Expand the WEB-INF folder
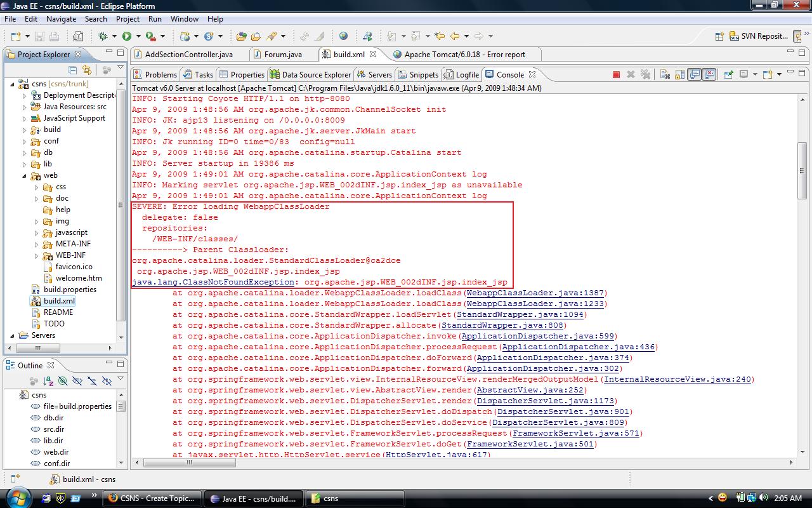The image size is (812, 508). [37, 255]
